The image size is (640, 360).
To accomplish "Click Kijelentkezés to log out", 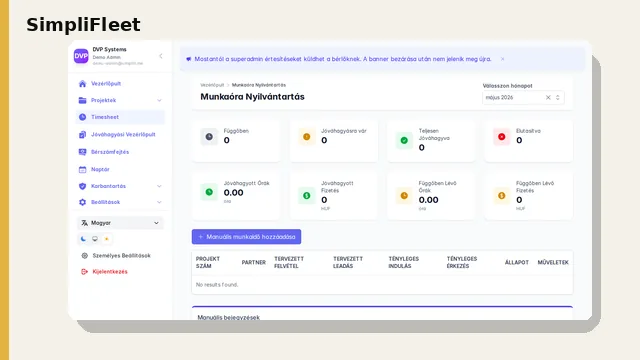I will (110, 271).
